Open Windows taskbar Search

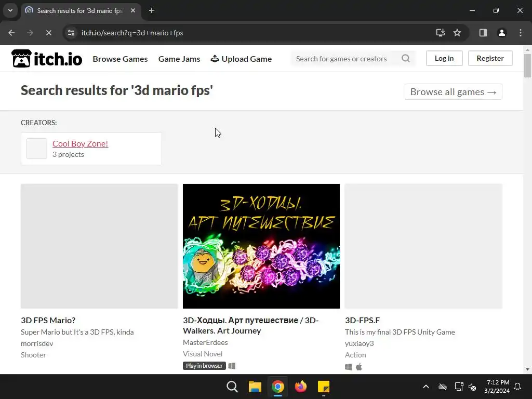tap(232, 387)
